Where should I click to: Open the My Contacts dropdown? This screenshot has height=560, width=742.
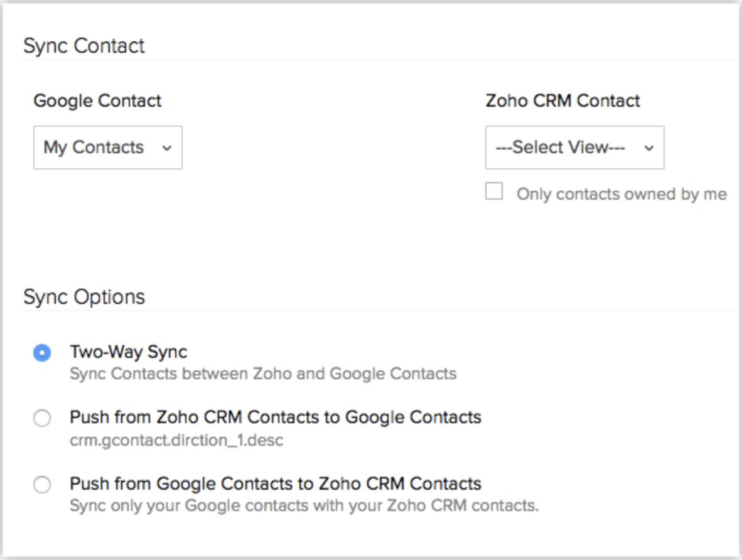pyautogui.click(x=107, y=148)
